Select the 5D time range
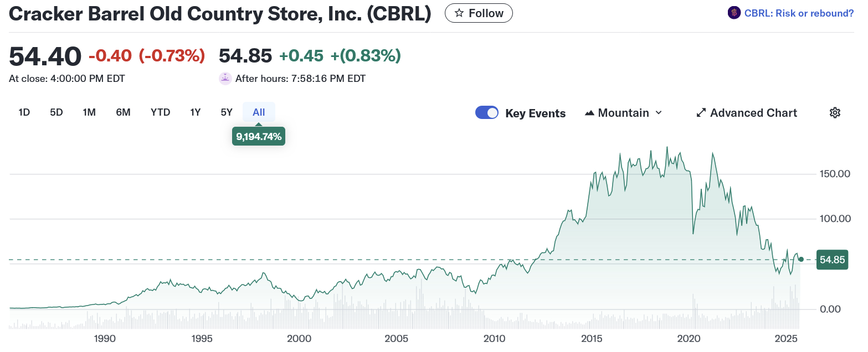 coord(56,112)
